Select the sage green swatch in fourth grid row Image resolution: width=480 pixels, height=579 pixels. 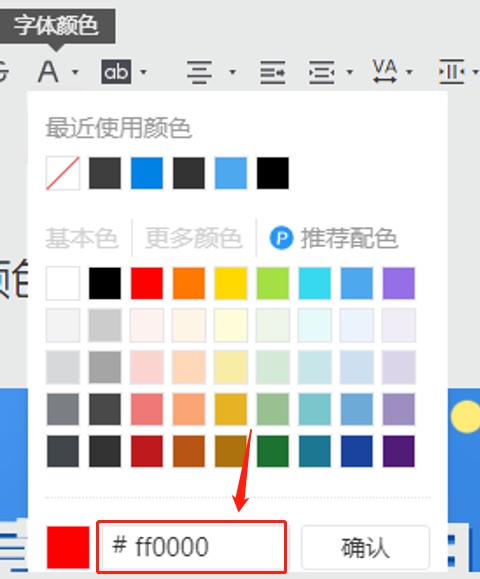click(273, 409)
